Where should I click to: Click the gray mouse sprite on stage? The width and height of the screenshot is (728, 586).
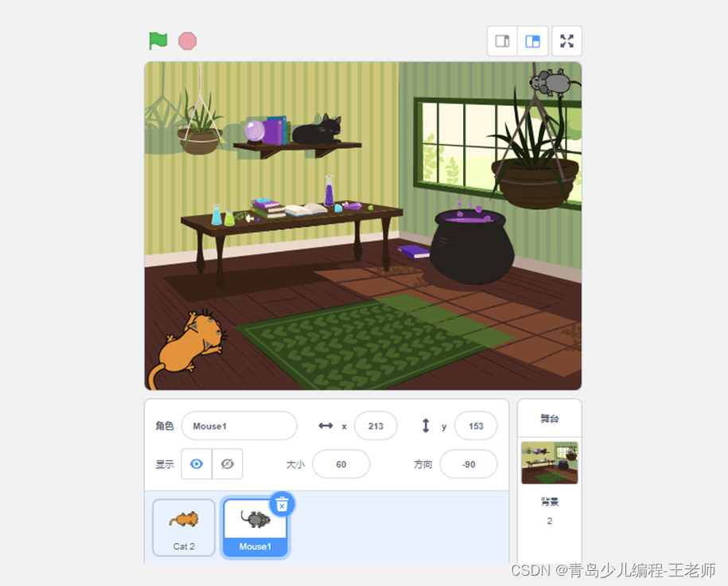[x=555, y=82]
